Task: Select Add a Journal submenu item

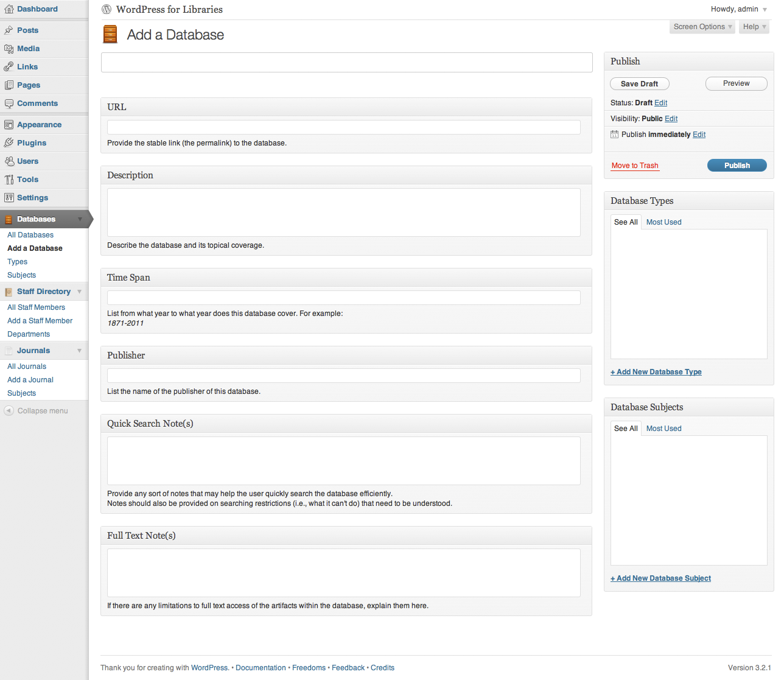Action: [x=30, y=380]
